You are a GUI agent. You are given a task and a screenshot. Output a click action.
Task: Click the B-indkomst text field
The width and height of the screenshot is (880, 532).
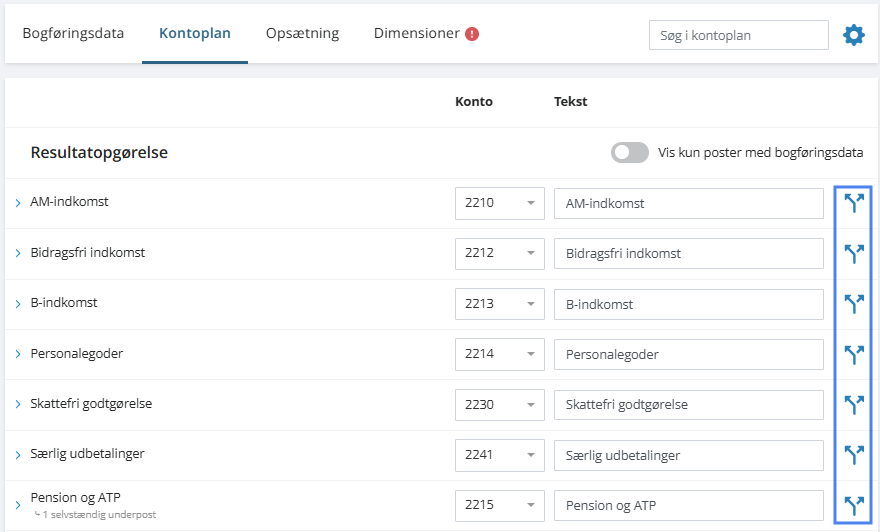pyautogui.click(x=689, y=304)
